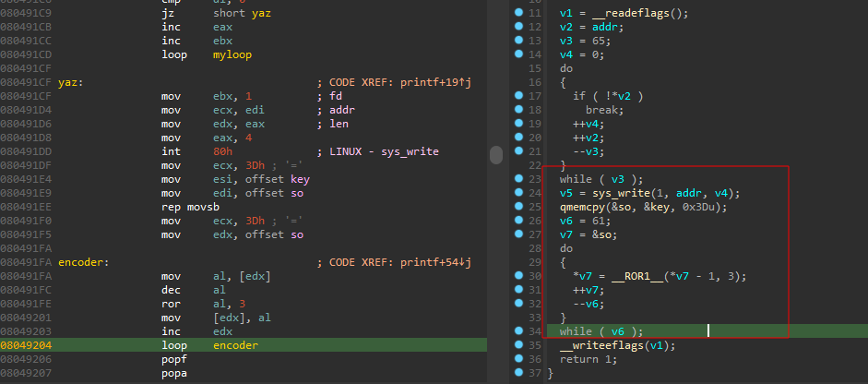Click 'if ( !*v2 )' condition
Screen dimensions: 868x384
608,96
